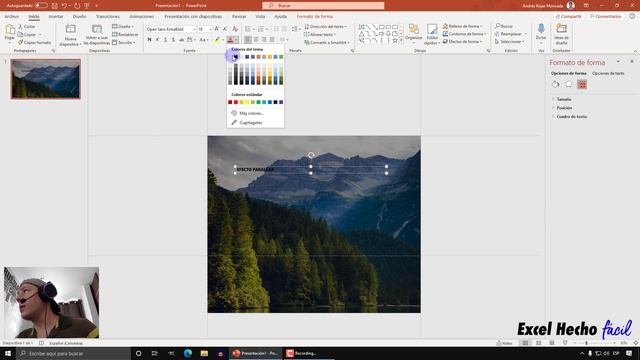Open Estilos rápidos gallery
The width and height of the screenshot is (640, 360).
pyautogui.click(x=432, y=34)
